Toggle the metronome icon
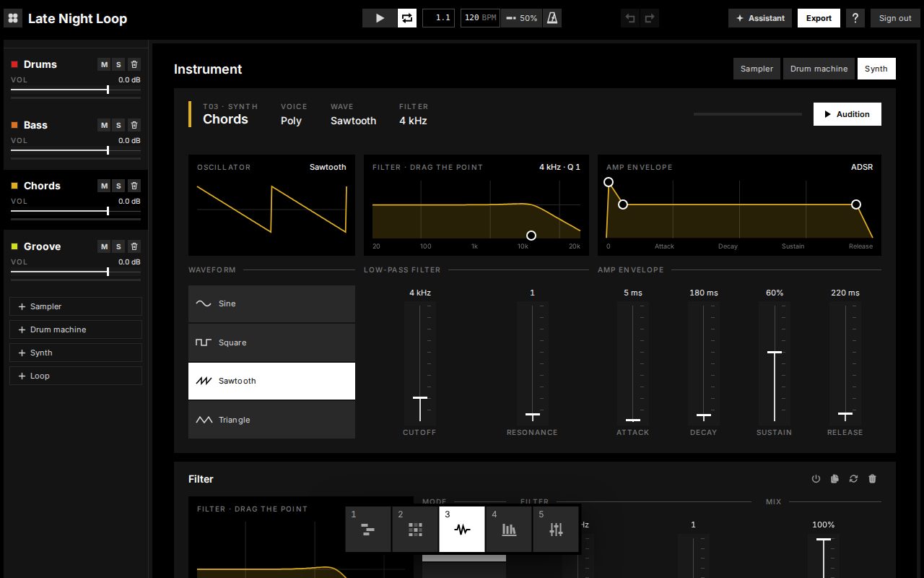Image resolution: width=924 pixels, height=578 pixels. click(x=552, y=18)
